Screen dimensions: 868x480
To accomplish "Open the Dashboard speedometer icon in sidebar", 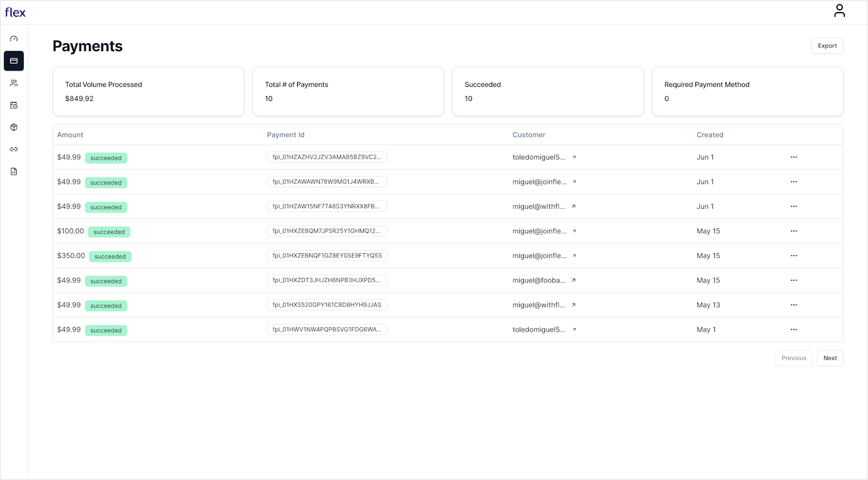I will tap(14, 38).
